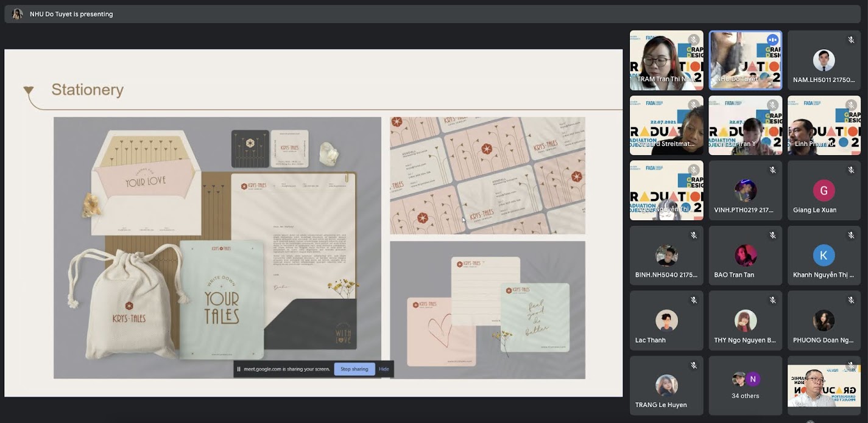Screen dimensions: 868x423
Task: Click muted mic icon on NAM.LH5011 tile
Action: 851,40
